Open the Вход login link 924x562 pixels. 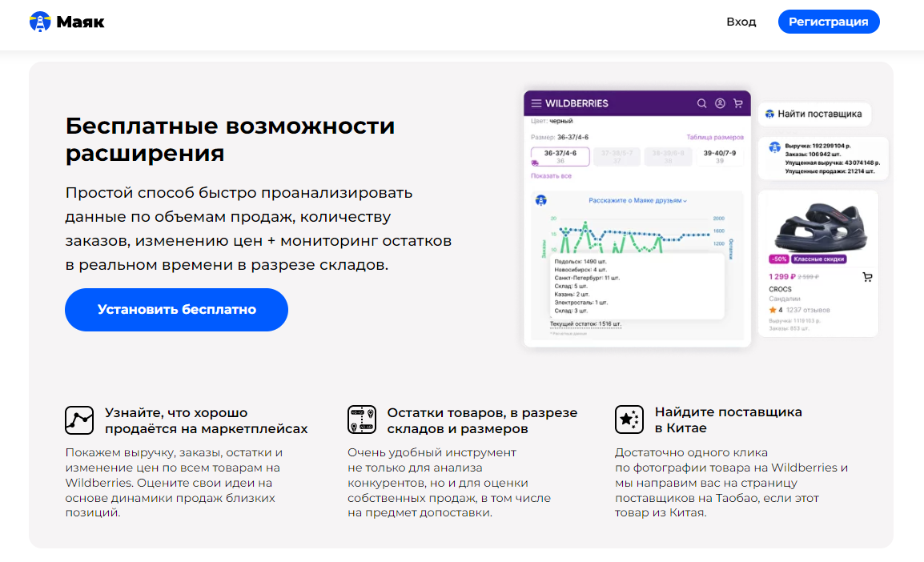point(741,22)
